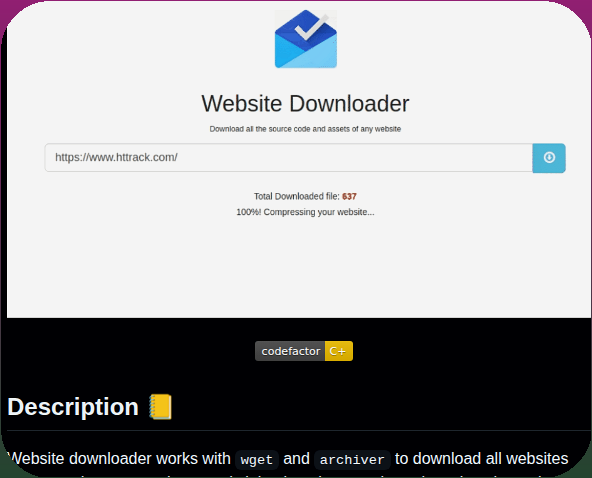Click the word and between code tags
Image resolution: width=592 pixels, height=478 pixels.
[296, 459]
